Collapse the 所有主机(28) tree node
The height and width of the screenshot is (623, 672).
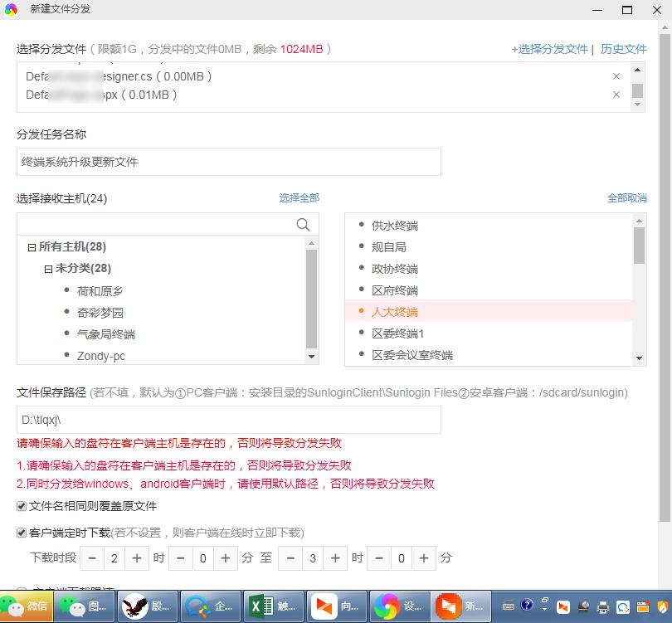click(32, 247)
